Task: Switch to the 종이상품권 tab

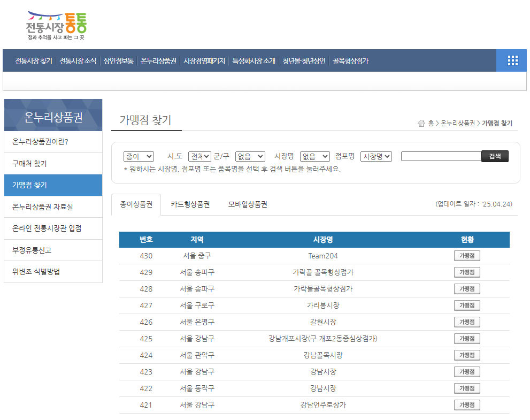Action: 136,204
